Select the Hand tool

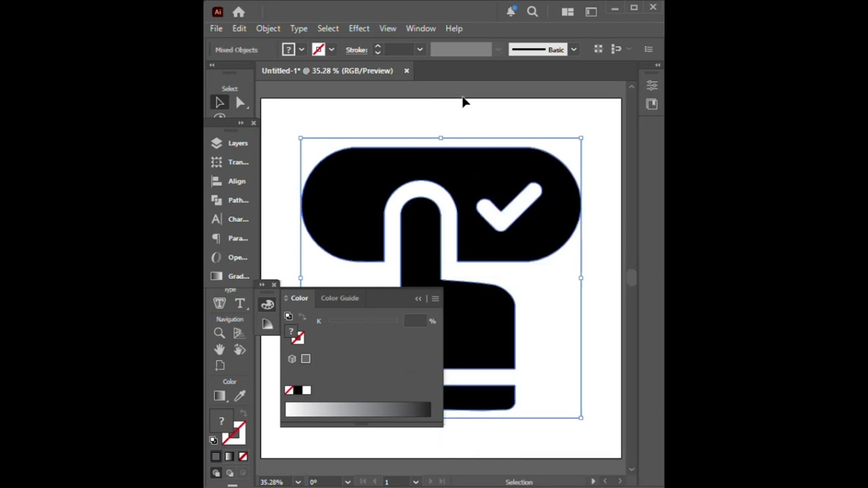(x=219, y=349)
